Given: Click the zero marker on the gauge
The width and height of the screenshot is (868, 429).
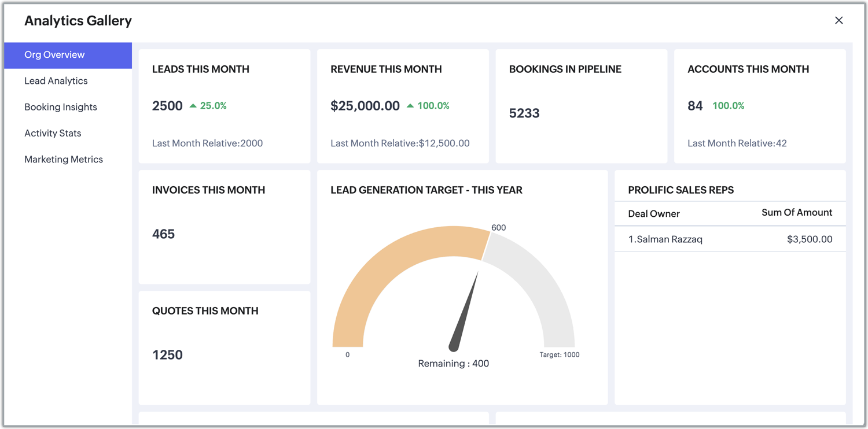Looking at the screenshot, I should [x=347, y=354].
